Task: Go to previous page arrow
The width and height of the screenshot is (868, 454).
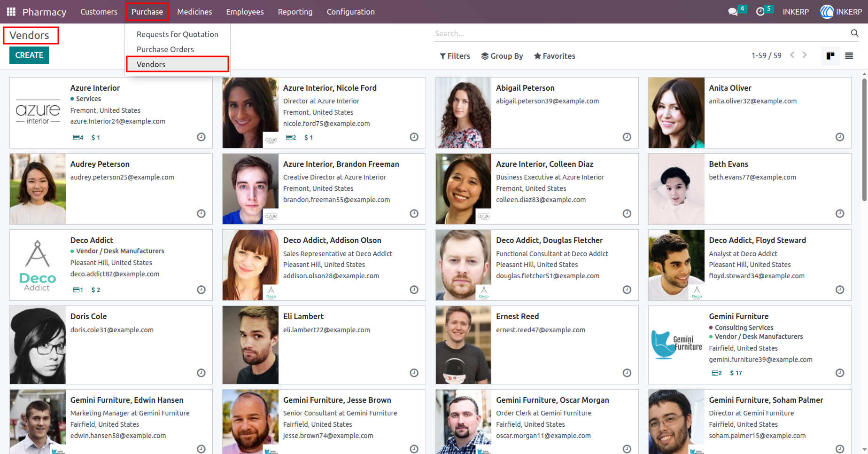Action: click(x=792, y=55)
